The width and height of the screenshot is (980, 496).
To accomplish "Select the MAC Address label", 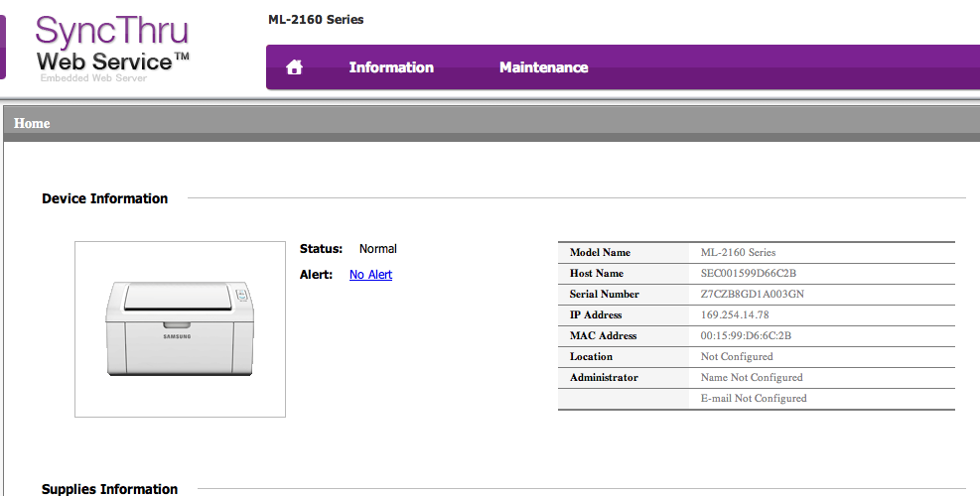I will 603,335.
